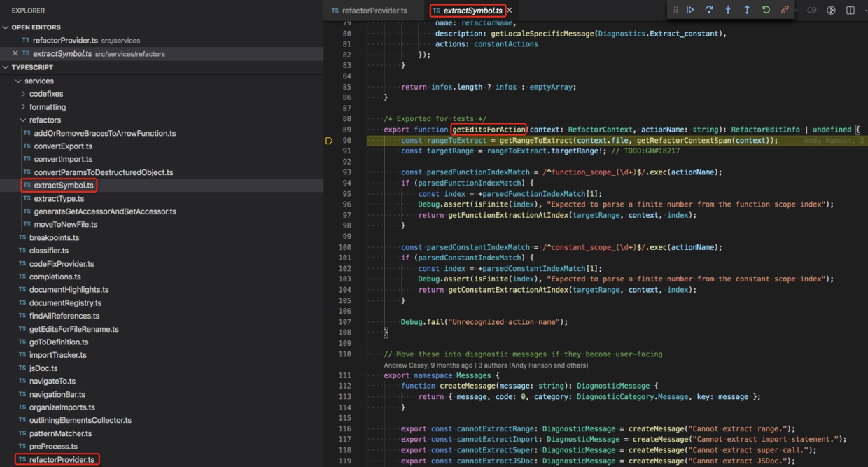This screenshot has height=467, width=868.
Task: Toggle the breakpoint dot beside line 90
Action: 329,141
